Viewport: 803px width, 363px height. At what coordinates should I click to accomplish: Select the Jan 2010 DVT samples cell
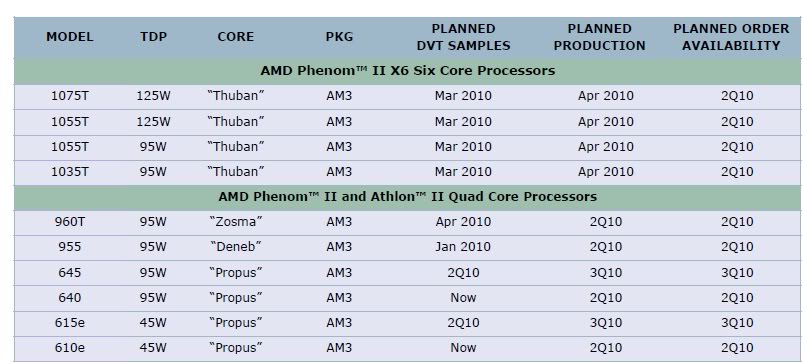[x=463, y=247]
